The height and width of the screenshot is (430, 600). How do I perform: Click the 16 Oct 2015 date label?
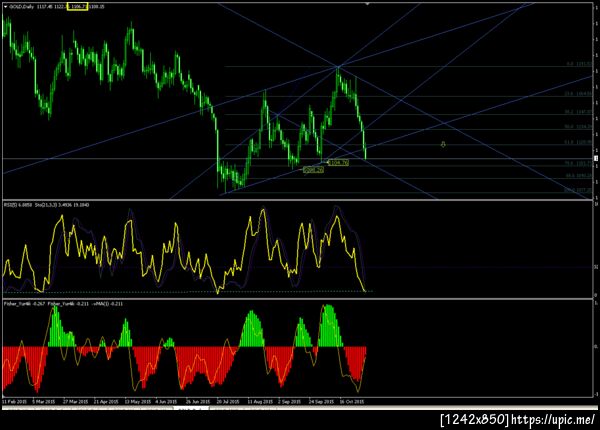click(x=352, y=402)
